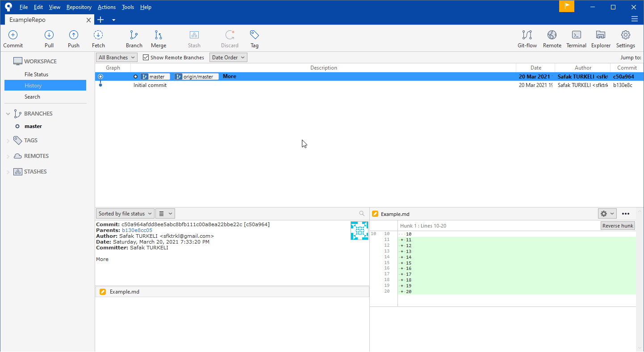Open the Settings gear in toolbar
Image resolution: width=644 pixels, height=352 pixels.
pyautogui.click(x=626, y=35)
